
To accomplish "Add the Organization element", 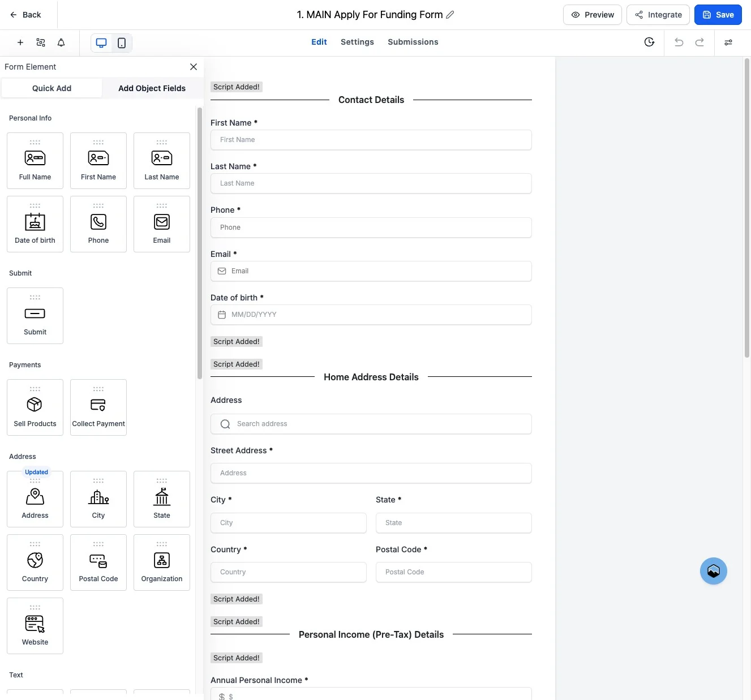I will (162, 562).
